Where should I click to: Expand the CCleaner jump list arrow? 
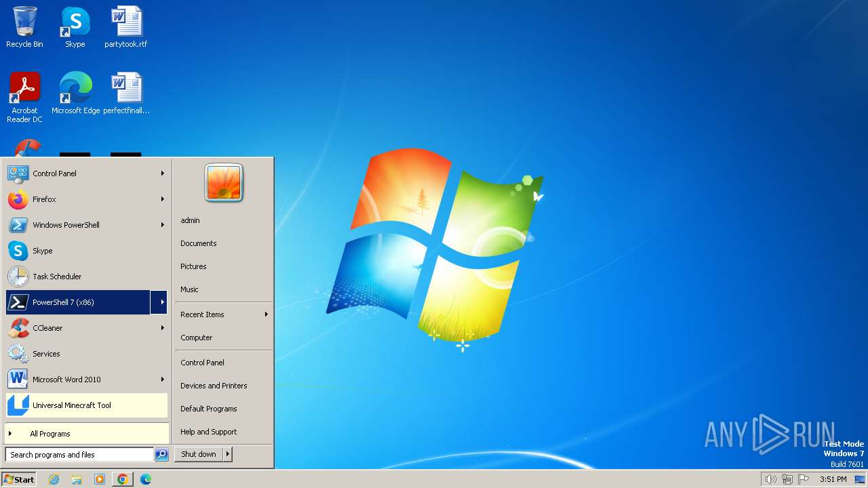pos(163,328)
